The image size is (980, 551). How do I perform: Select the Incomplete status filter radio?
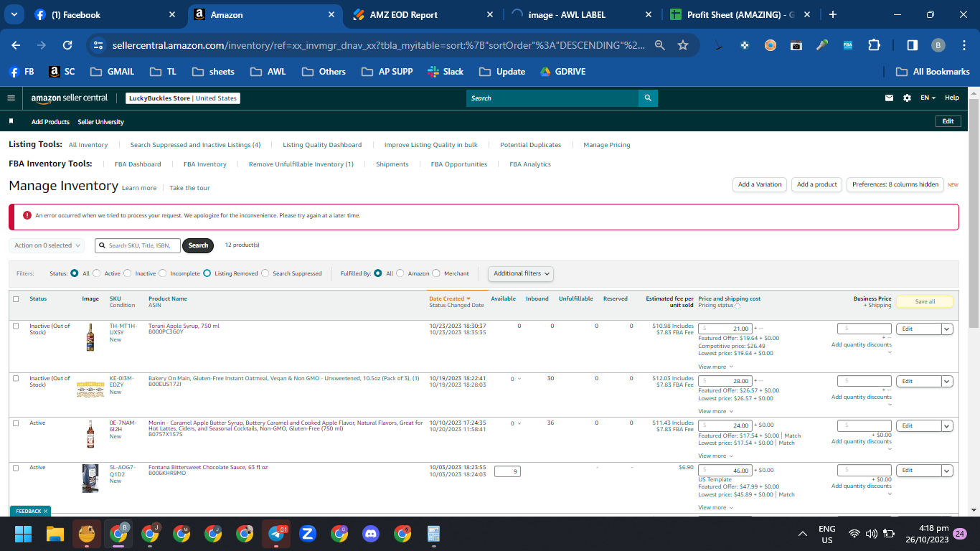pyautogui.click(x=163, y=273)
